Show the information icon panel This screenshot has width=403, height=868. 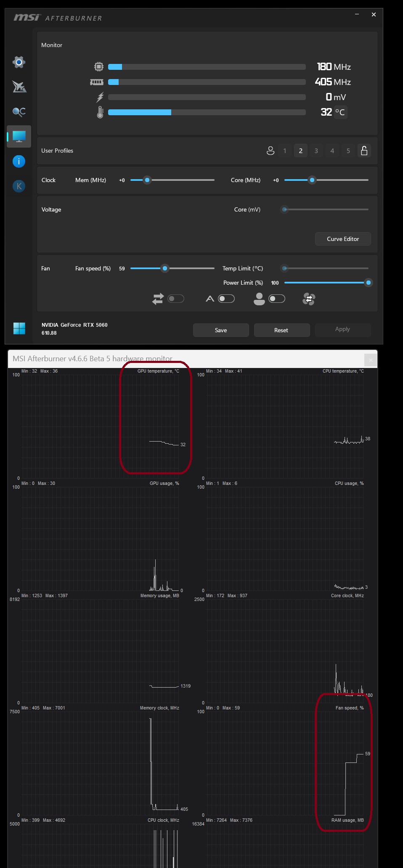[19, 161]
